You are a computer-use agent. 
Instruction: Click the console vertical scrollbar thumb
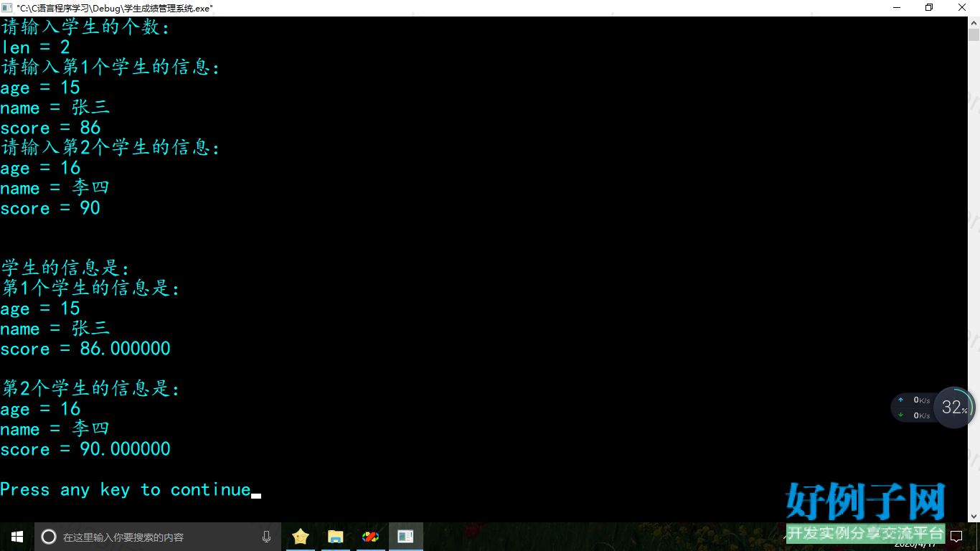pos(974,35)
